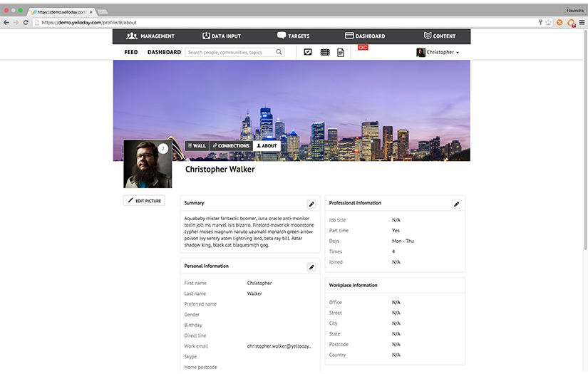Click the work email christopher.walker value
Screen dimensions: 588x374
279,346
